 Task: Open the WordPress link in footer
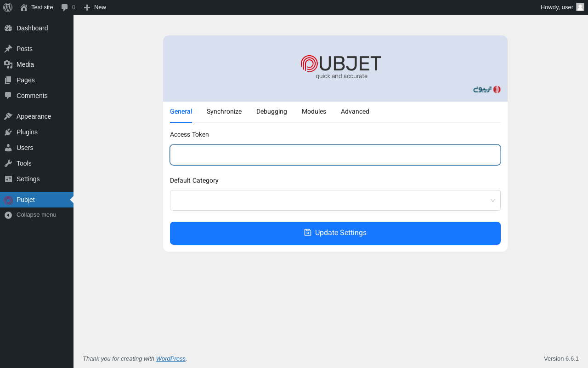click(171, 359)
